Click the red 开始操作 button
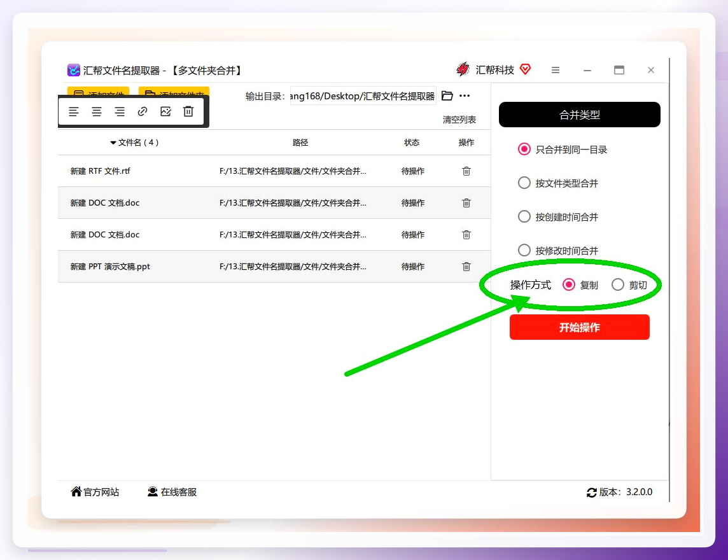 [x=580, y=327]
